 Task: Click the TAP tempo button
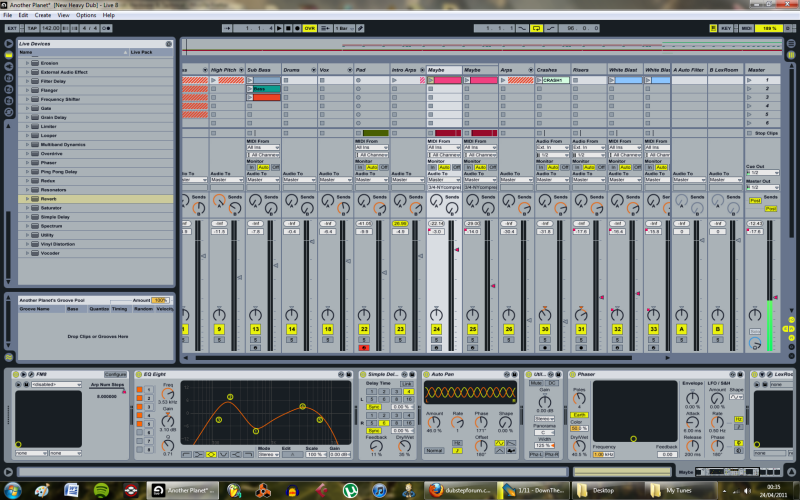click(x=32, y=29)
